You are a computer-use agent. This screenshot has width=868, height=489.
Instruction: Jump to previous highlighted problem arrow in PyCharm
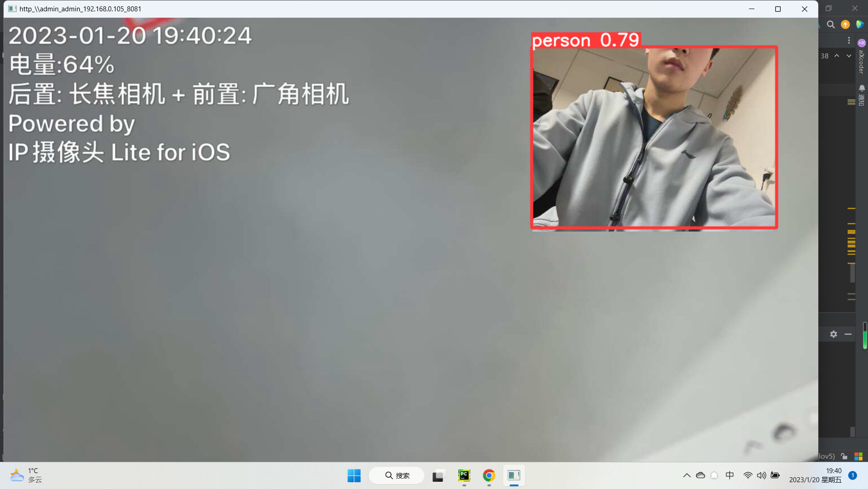point(837,56)
